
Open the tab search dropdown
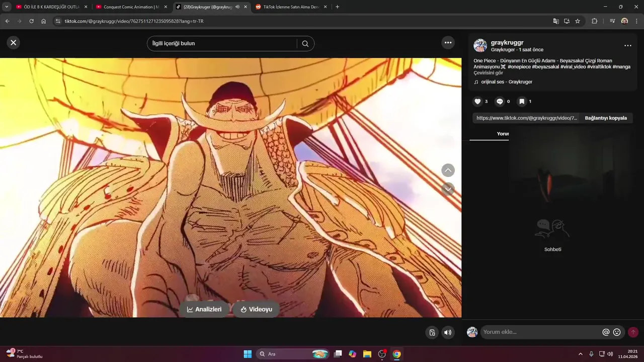7,7
